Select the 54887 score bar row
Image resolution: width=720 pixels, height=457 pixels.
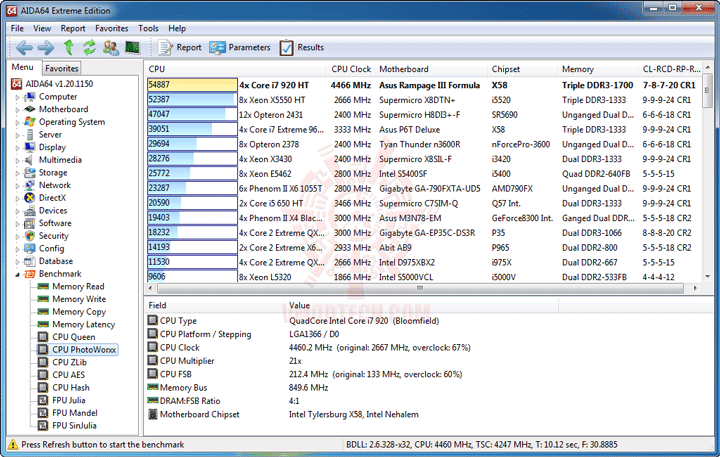click(192, 85)
